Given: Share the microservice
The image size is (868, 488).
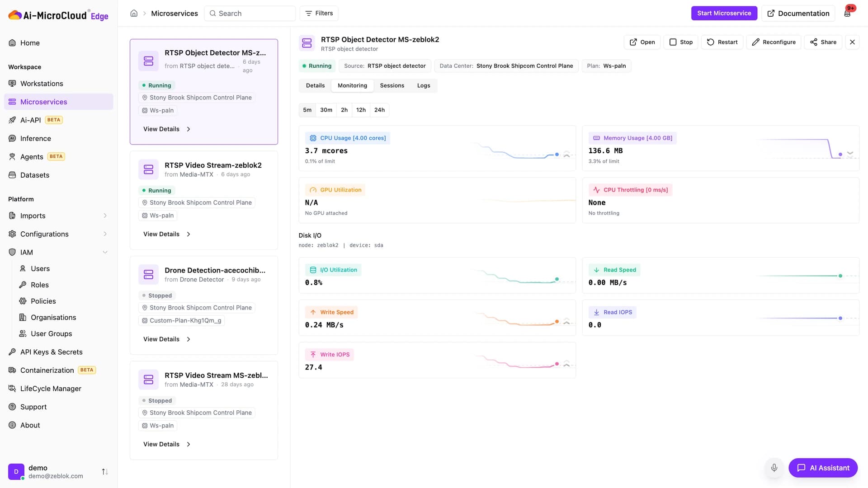Looking at the screenshot, I should click(x=823, y=42).
